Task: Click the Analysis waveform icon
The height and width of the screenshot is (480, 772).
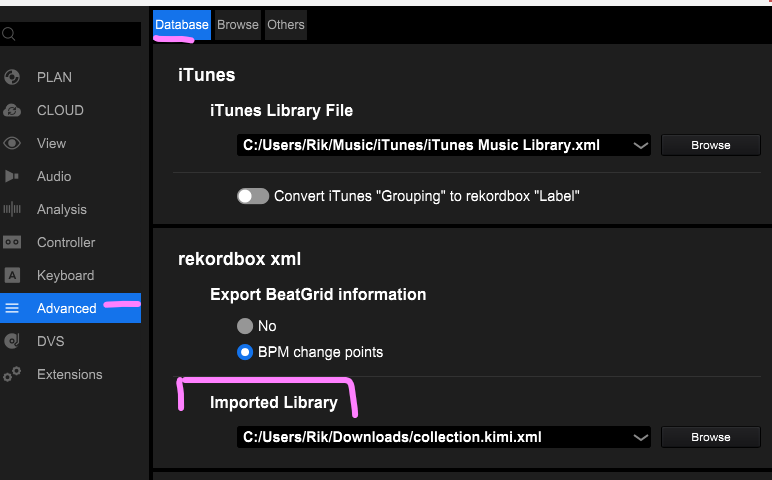Action: 12,209
